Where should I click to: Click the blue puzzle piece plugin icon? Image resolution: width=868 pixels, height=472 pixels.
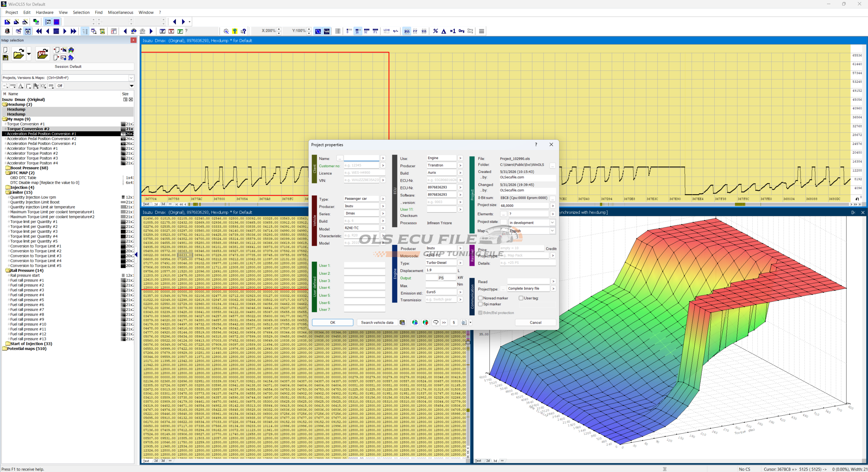tap(71, 58)
